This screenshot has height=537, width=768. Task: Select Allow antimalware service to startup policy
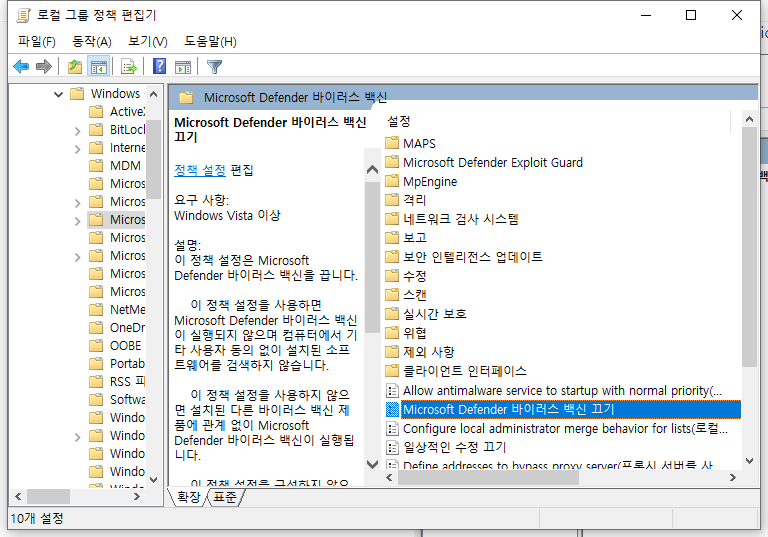[554, 391]
